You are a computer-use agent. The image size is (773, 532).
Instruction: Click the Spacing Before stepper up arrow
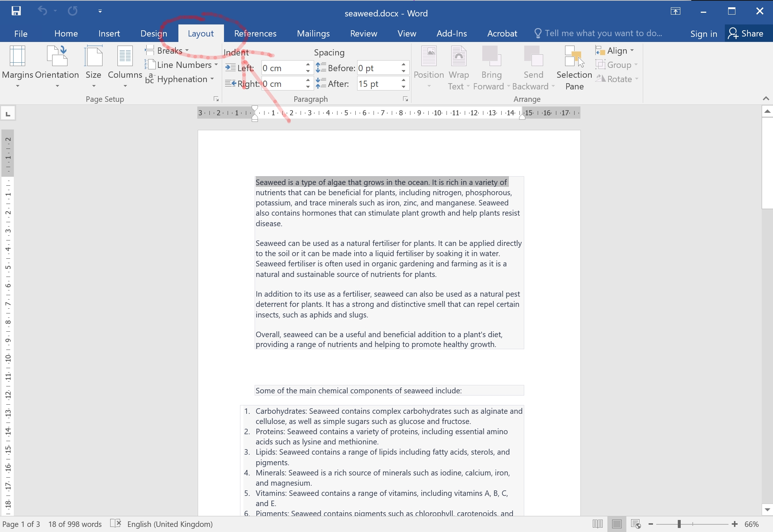point(404,65)
